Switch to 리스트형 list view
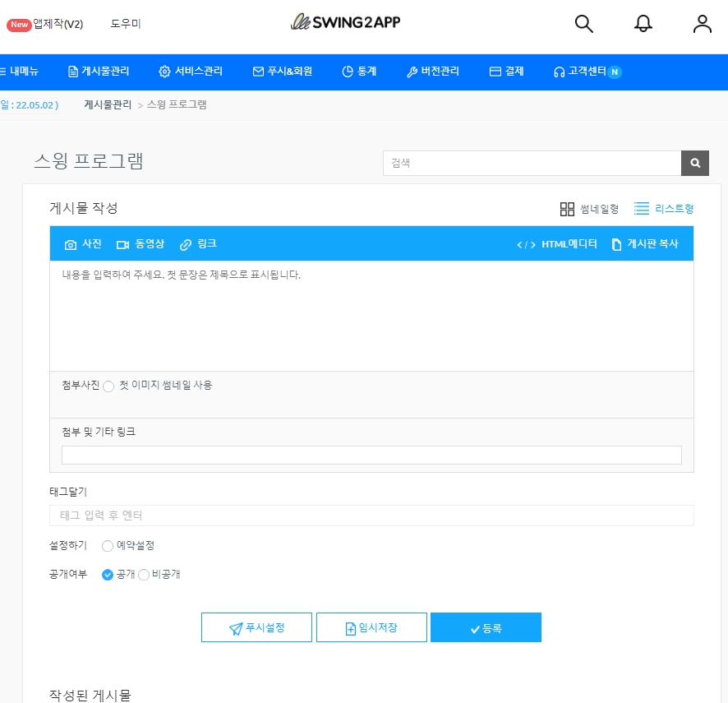This screenshot has height=703, width=728. click(x=663, y=209)
